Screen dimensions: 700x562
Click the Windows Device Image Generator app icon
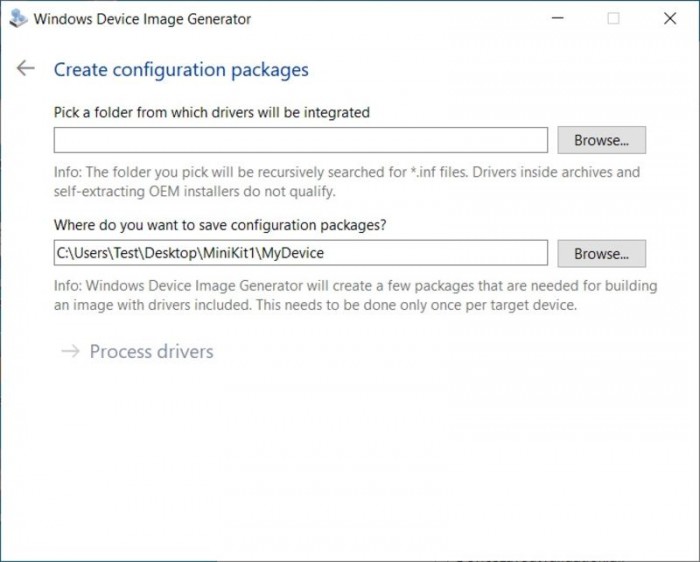[18, 18]
